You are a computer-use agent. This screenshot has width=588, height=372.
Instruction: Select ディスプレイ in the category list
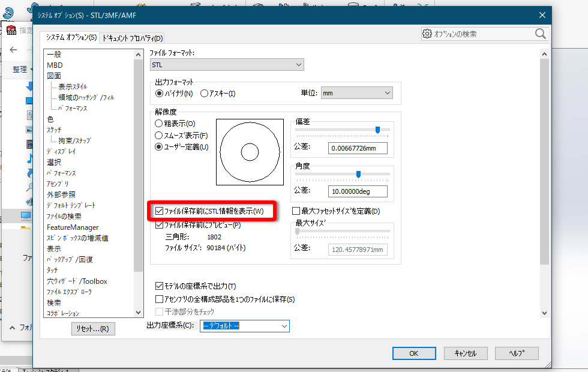click(61, 151)
